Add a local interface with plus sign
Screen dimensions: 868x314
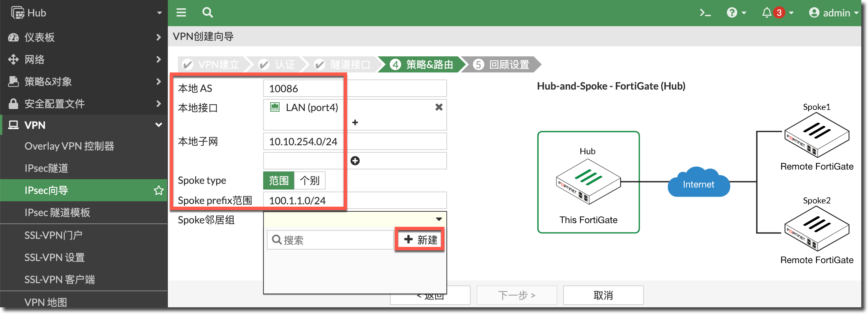click(355, 123)
